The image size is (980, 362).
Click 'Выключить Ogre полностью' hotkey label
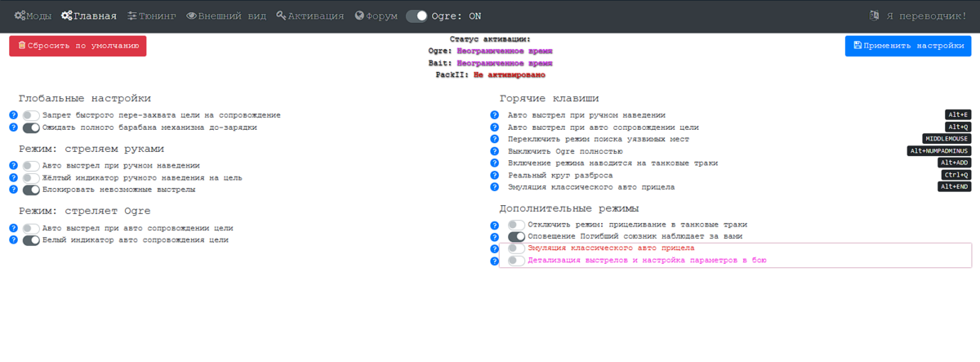point(565,152)
